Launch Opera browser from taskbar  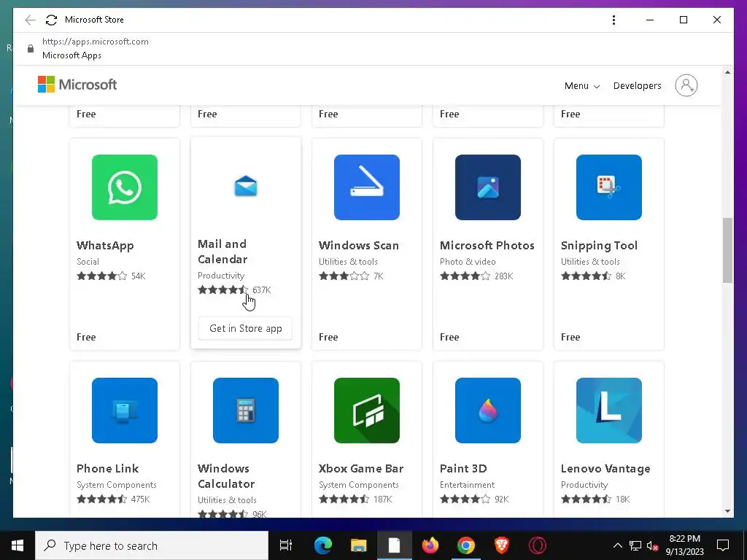[x=538, y=545]
